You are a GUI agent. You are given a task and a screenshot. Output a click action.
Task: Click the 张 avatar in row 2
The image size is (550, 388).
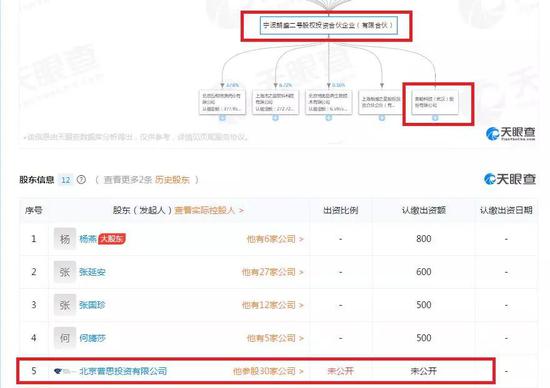tap(65, 272)
